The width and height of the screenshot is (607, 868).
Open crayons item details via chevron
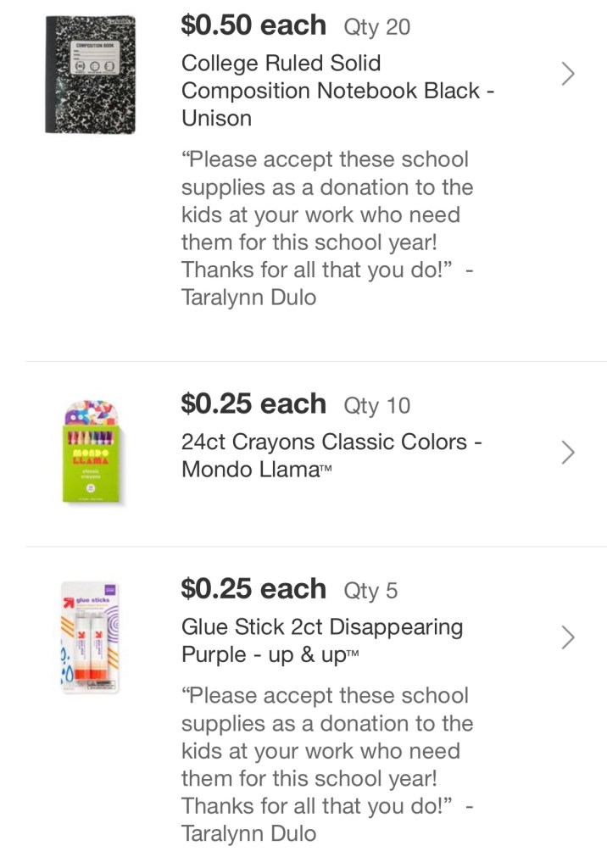click(568, 453)
